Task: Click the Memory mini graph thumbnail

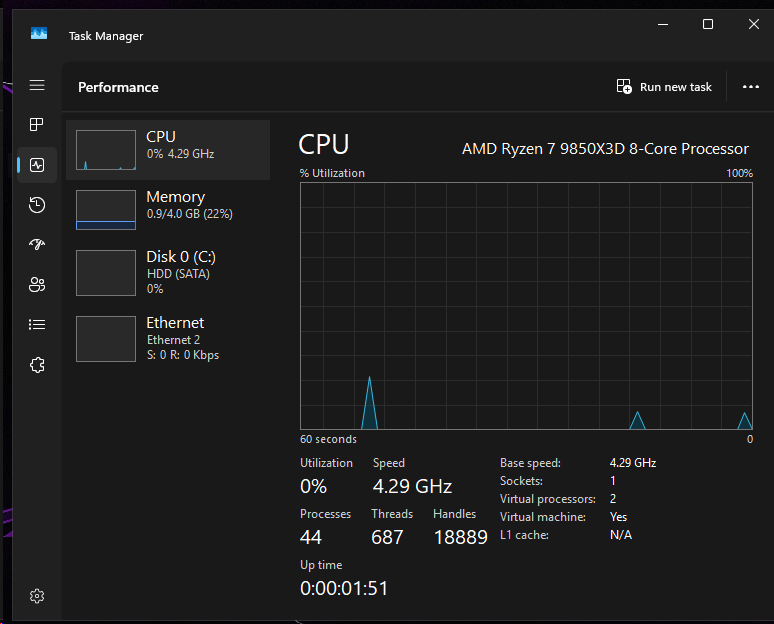Action: 106,210
